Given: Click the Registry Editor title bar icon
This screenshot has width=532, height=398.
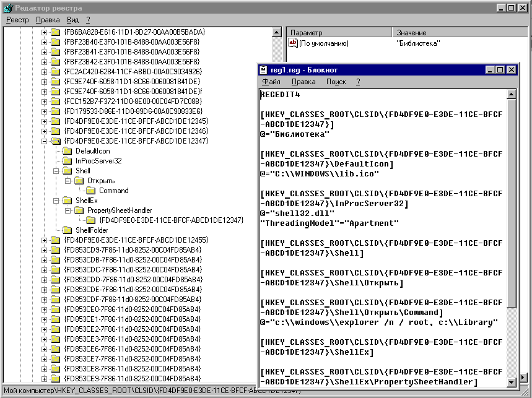Looking at the screenshot, I should (x=8, y=8).
